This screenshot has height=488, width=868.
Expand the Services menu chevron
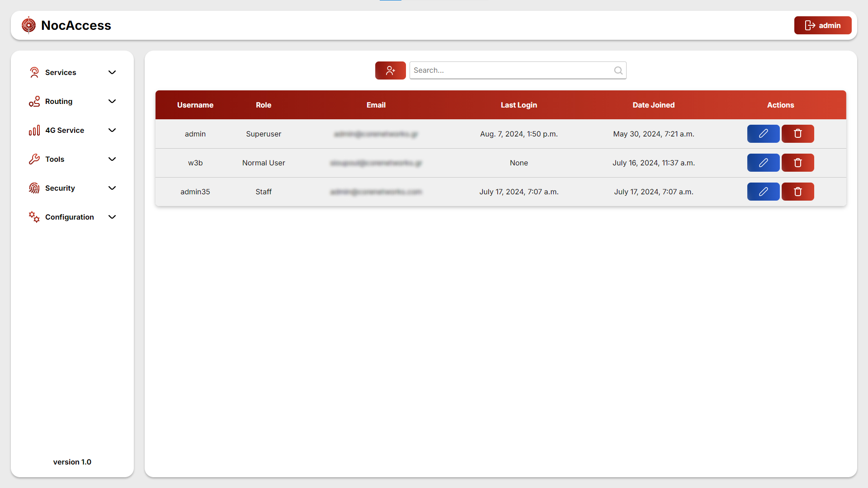click(112, 72)
